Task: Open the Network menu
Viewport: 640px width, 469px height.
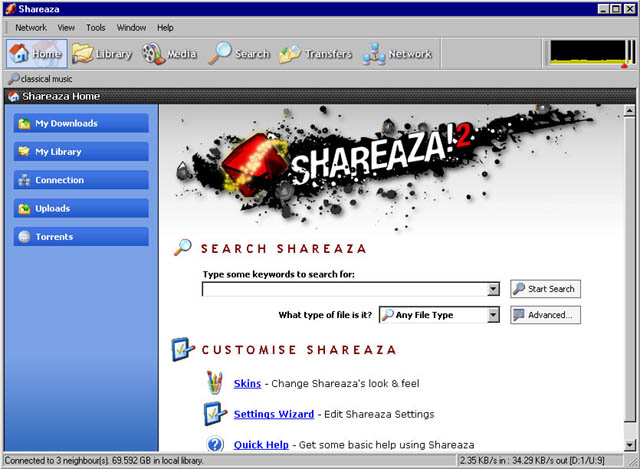Action: tap(31, 28)
